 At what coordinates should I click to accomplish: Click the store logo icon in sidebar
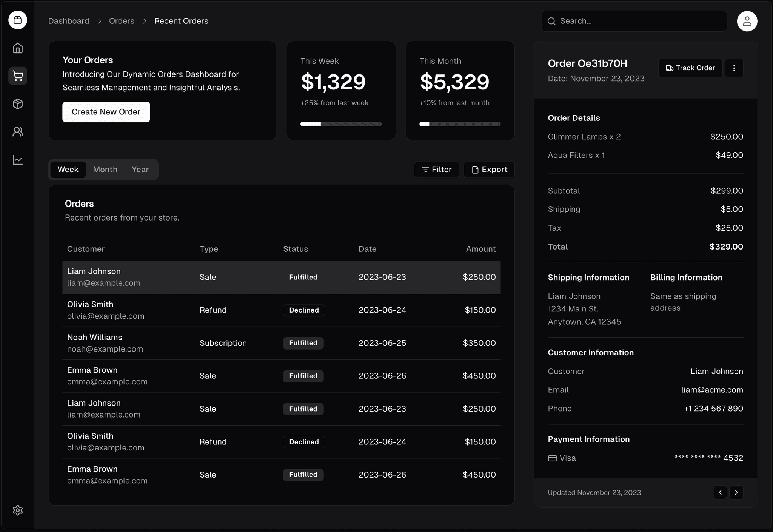coord(18,20)
